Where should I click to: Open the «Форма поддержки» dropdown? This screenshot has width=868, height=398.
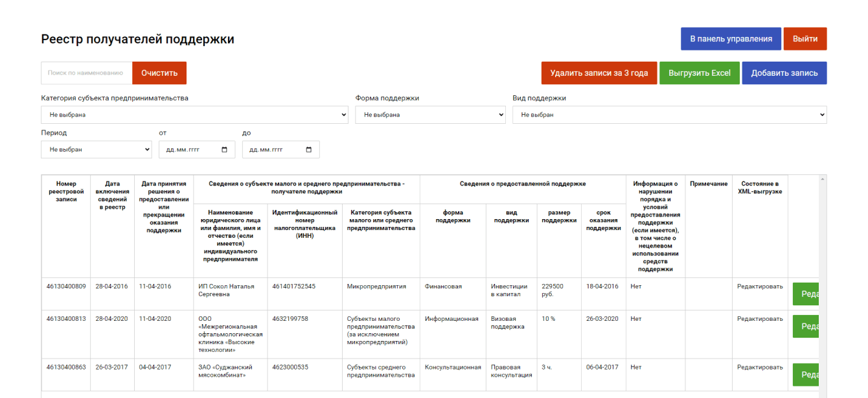[429, 115]
